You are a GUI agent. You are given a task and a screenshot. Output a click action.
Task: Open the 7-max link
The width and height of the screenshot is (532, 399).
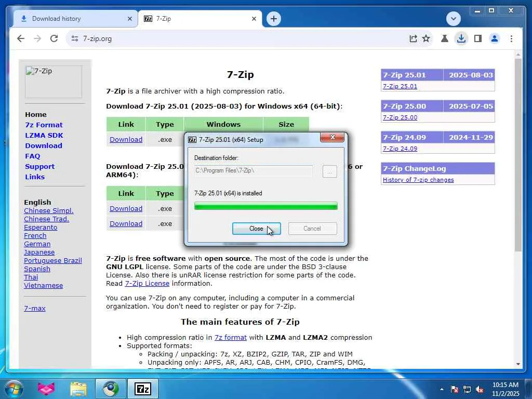coord(35,309)
